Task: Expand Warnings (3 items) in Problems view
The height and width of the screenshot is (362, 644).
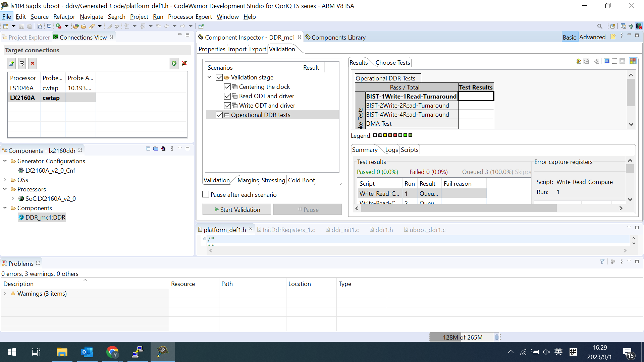Action: pos(5,293)
